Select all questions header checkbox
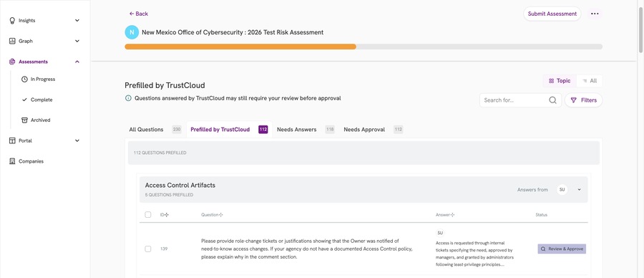Image resolution: width=644 pixels, height=278 pixels. [148, 215]
